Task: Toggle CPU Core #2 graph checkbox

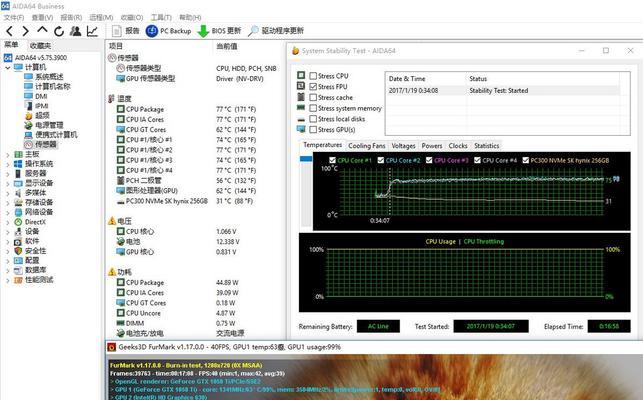Action: click(381, 160)
